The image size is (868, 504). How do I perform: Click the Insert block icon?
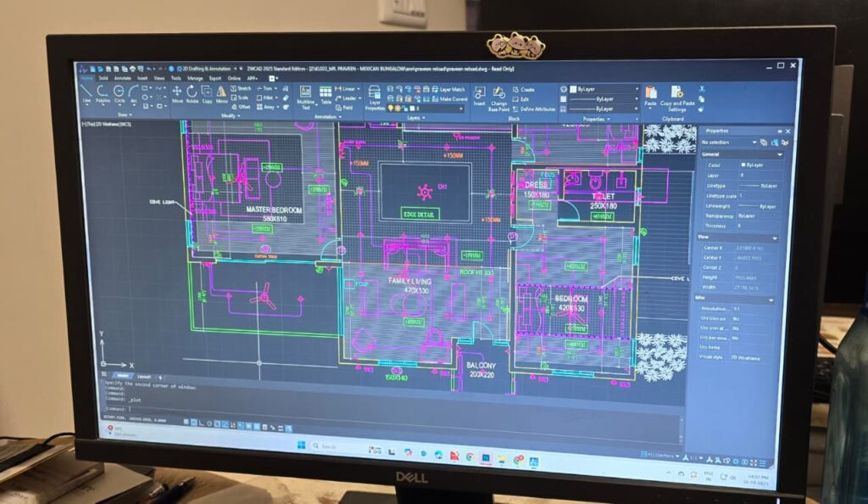pos(480,94)
